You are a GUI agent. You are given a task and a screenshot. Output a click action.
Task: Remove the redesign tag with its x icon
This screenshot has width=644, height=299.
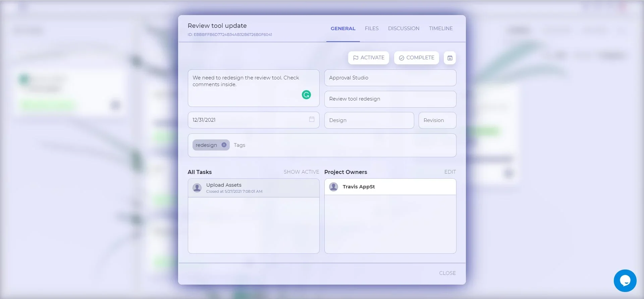(x=224, y=145)
